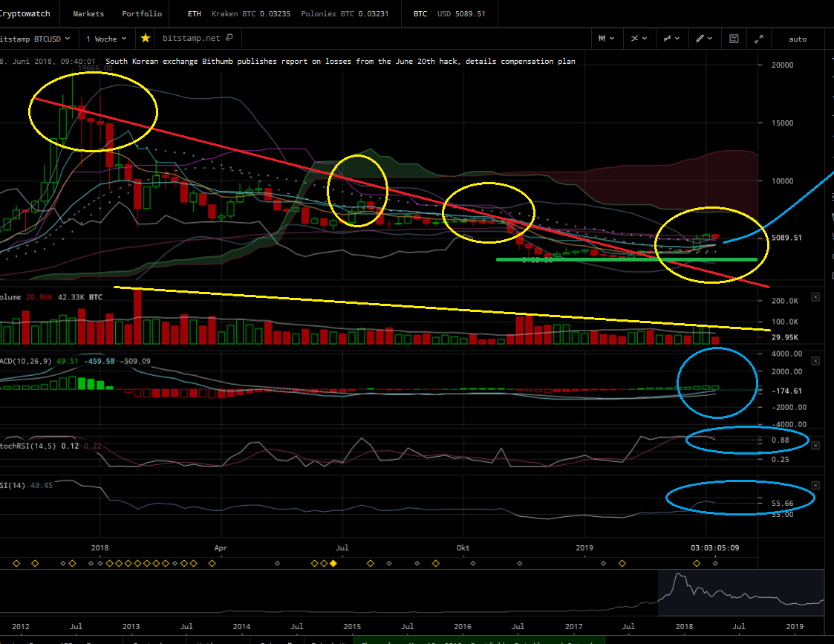Image resolution: width=834 pixels, height=644 pixels.
Task: Click the Apr label on time axis
Action: (x=221, y=547)
